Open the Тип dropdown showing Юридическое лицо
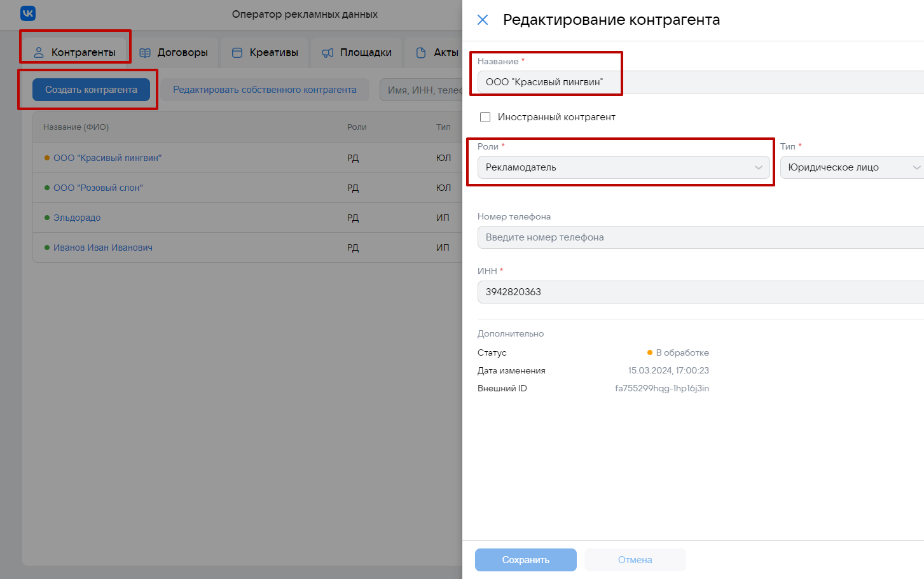The height and width of the screenshot is (579, 924). 852,167
